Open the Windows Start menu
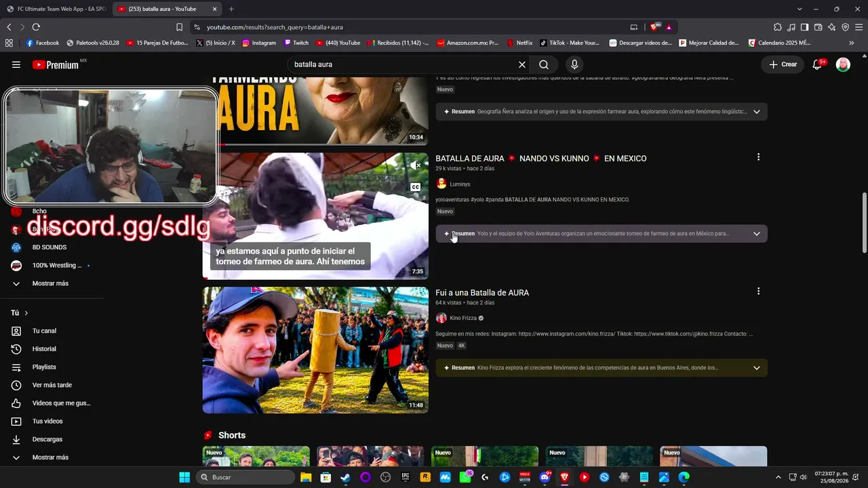868x488 pixels. (184, 477)
